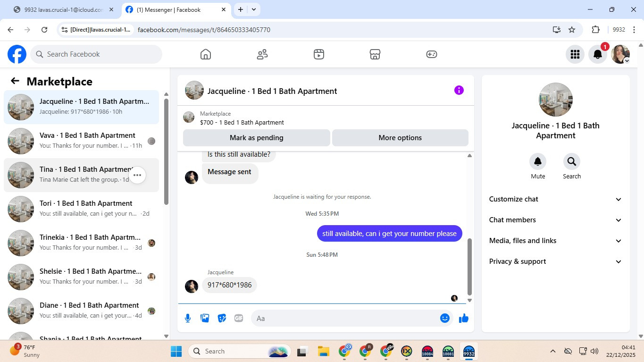Image resolution: width=644 pixels, height=362 pixels.
Task: Open the Marketplace storefront icon
Action: [375, 54]
